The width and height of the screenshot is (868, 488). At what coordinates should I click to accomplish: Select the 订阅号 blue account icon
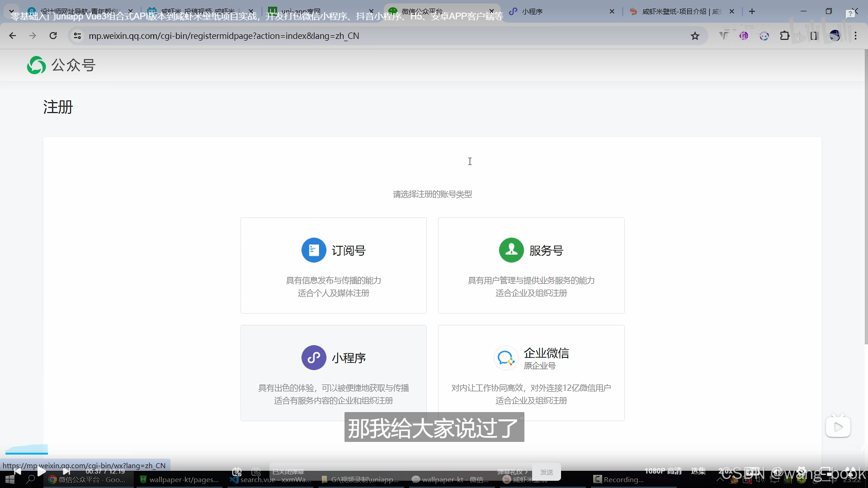coord(314,250)
